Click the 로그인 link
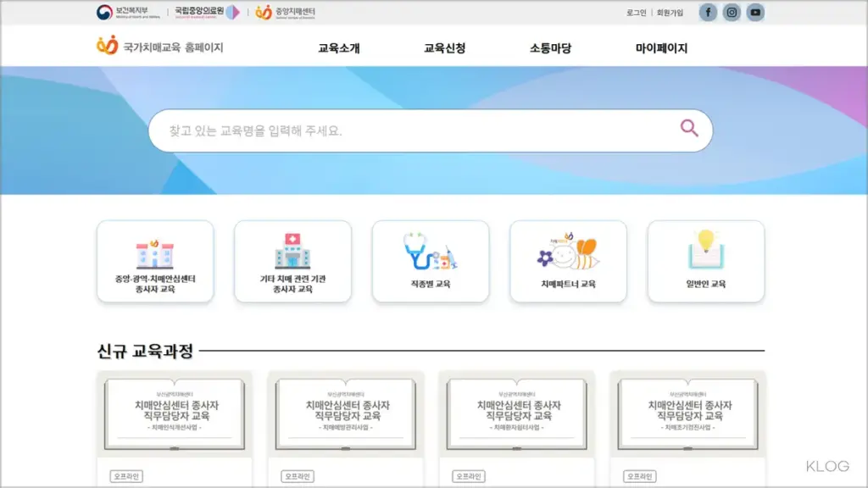The width and height of the screenshot is (868, 488). [x=636, y=13]
